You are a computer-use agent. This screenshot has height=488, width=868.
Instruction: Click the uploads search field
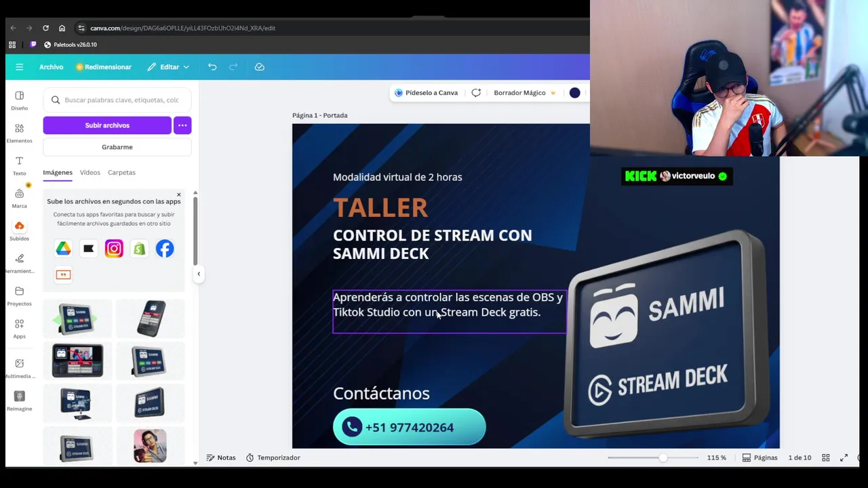coord(117,100)
